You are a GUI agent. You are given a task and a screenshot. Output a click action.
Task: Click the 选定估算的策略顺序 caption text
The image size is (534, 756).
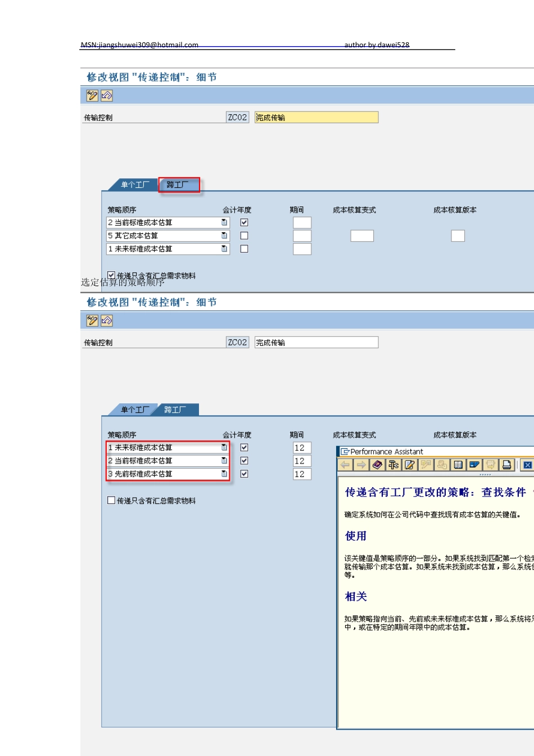(x=123, y=282)
